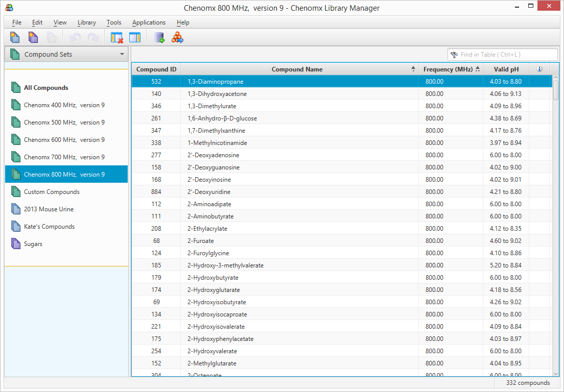The height and width of the screenshot is (392, 564).
Task: Click in the Find in Table search field
Action: pyautogui.click(x=503, y=55)
